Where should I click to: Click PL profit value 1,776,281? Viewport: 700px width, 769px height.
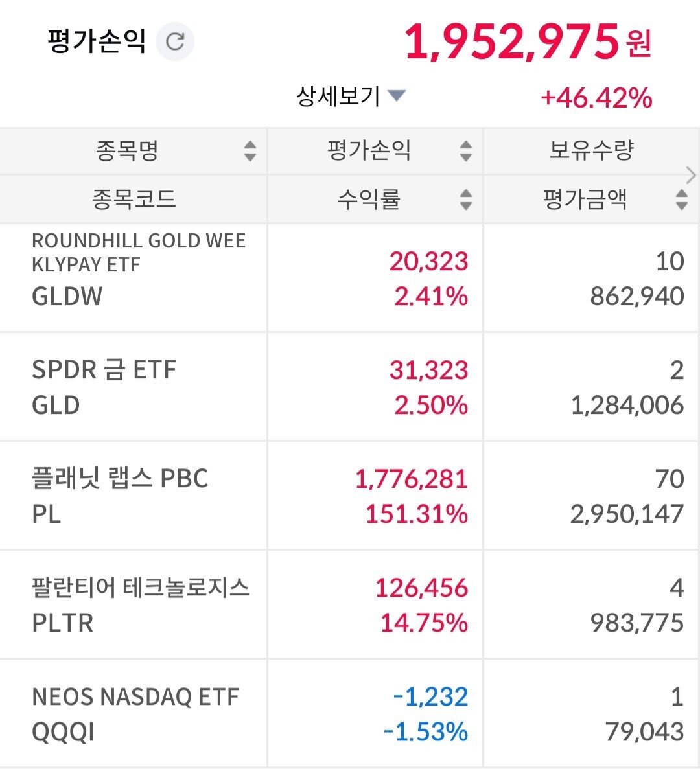click(411, 479)
